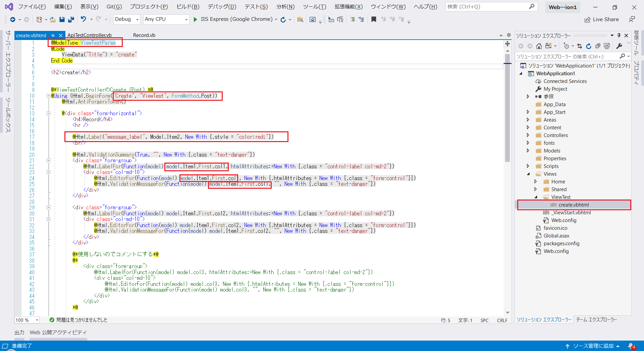Pin the Solution Explorer panel
Image resolution: width=644 pixels, height=351 pixels.
(x=619, y=35)
